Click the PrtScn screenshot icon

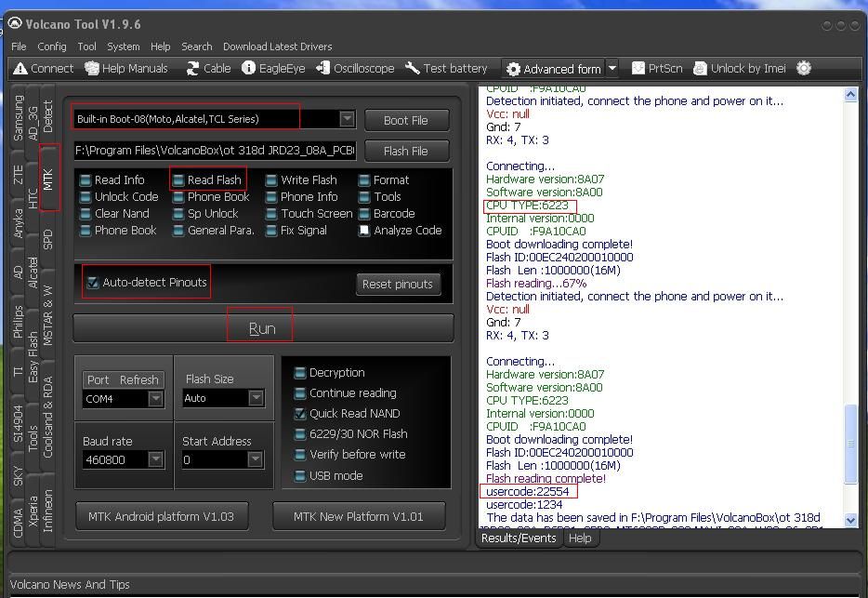(638, 68)
